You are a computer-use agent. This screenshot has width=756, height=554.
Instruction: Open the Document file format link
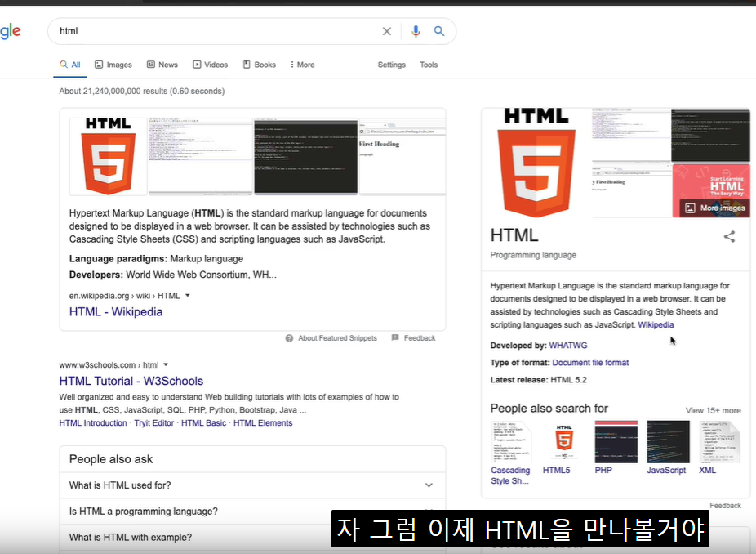coord(590,363)
